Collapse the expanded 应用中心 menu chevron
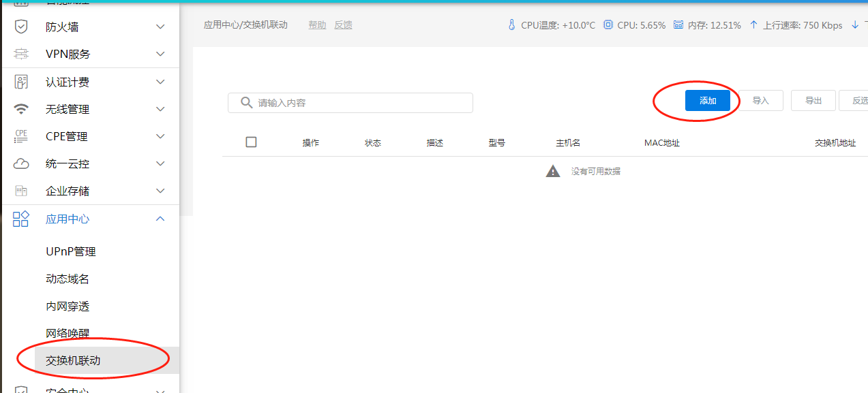The image size is (868, 393). point(160,218)
